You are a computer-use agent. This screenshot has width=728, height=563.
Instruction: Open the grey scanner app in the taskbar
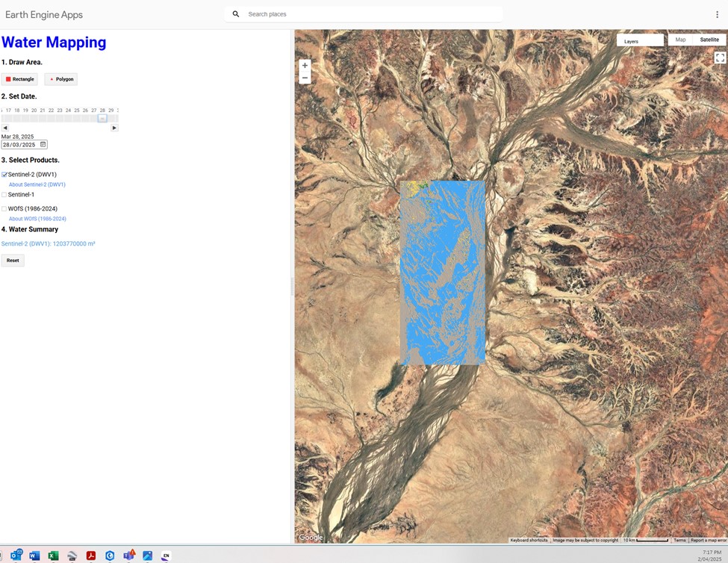pyautogui.click(x=72, y=556)
